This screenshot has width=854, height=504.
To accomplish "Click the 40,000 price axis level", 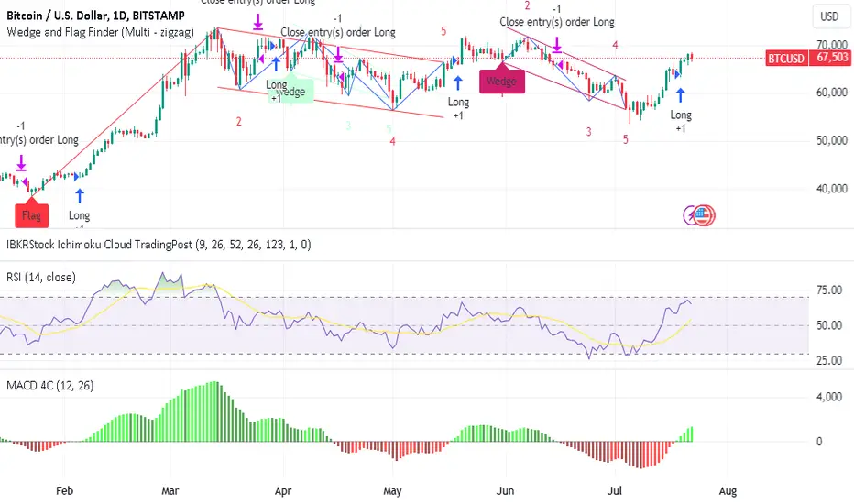I will point(832,189).
